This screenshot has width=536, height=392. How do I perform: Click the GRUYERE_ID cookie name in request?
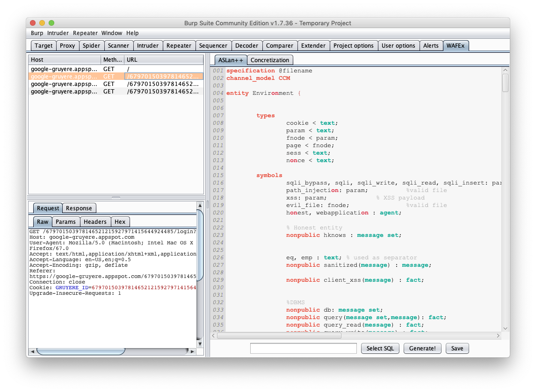click(x=72, y=288)
